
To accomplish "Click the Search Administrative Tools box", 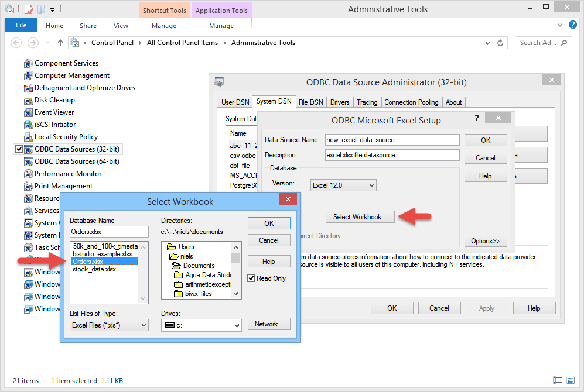I will point(543,43).
